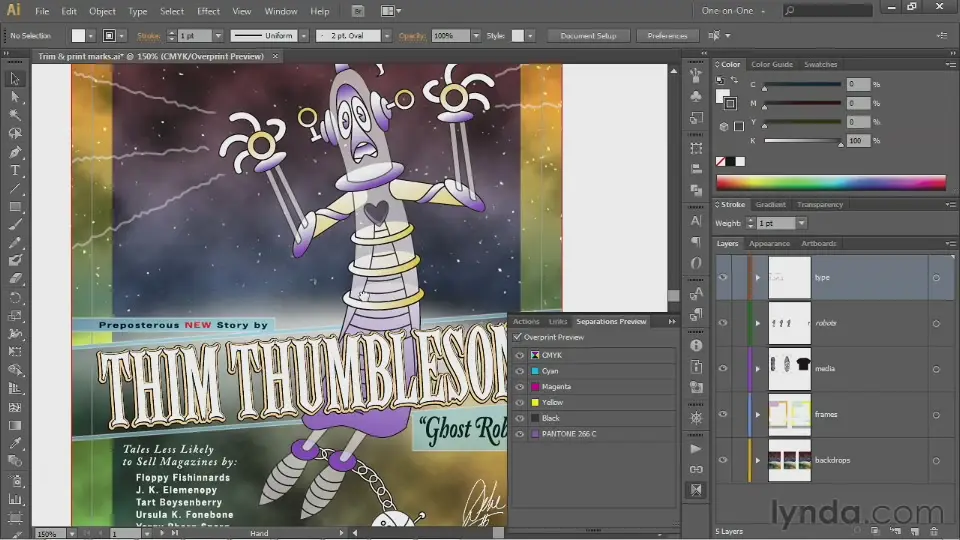Select the Type tool
Viewport: 960px width, 540px height.
click(x=15, y=170)
